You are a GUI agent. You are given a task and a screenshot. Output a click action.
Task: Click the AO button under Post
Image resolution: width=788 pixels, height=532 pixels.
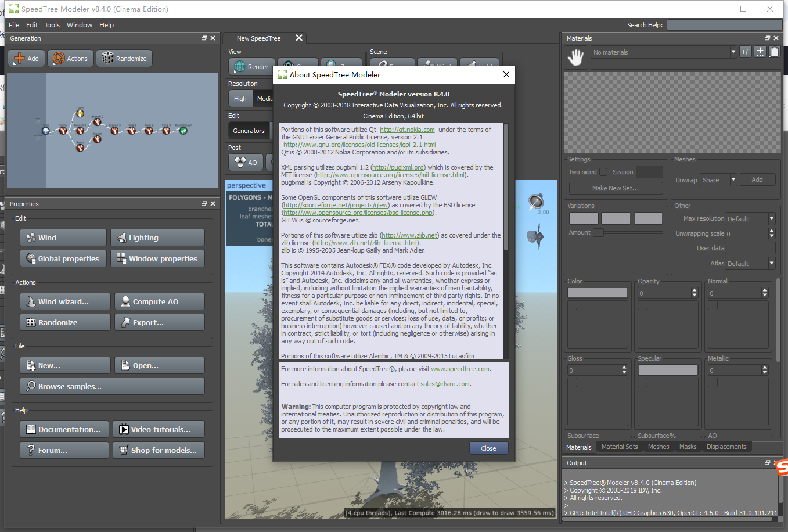point(246,163)
